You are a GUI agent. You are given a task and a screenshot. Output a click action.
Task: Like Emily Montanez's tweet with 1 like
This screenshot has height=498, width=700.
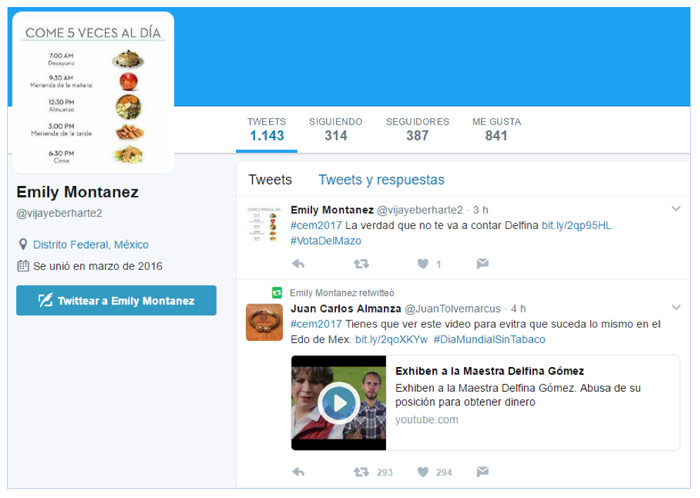point(423,264)
